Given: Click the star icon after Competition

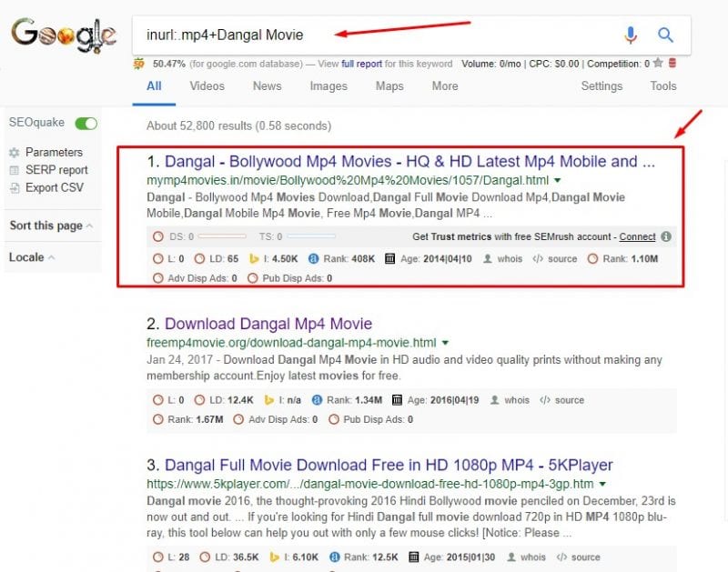Looking at the screenshot, I should click(657, 63).
